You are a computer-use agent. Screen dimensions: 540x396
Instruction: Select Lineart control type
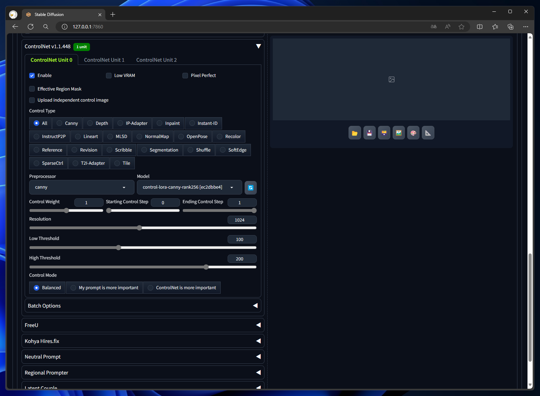pos(86,136)
